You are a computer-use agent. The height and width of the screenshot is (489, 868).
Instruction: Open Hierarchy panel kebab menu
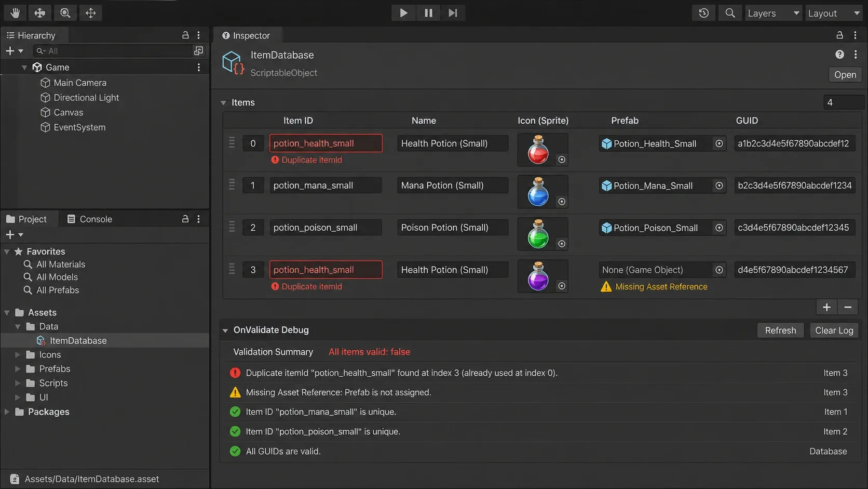(x=199, y=35)
